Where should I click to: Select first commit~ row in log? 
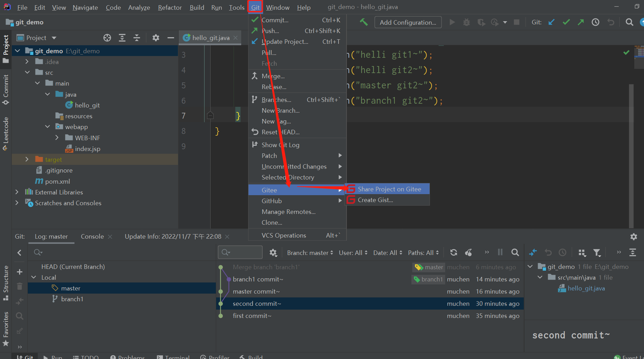[370, 316]
